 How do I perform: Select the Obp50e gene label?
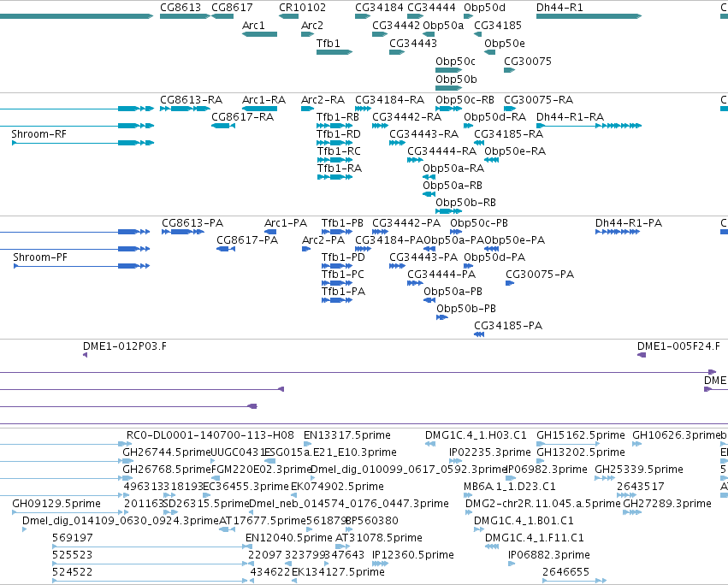505,43
